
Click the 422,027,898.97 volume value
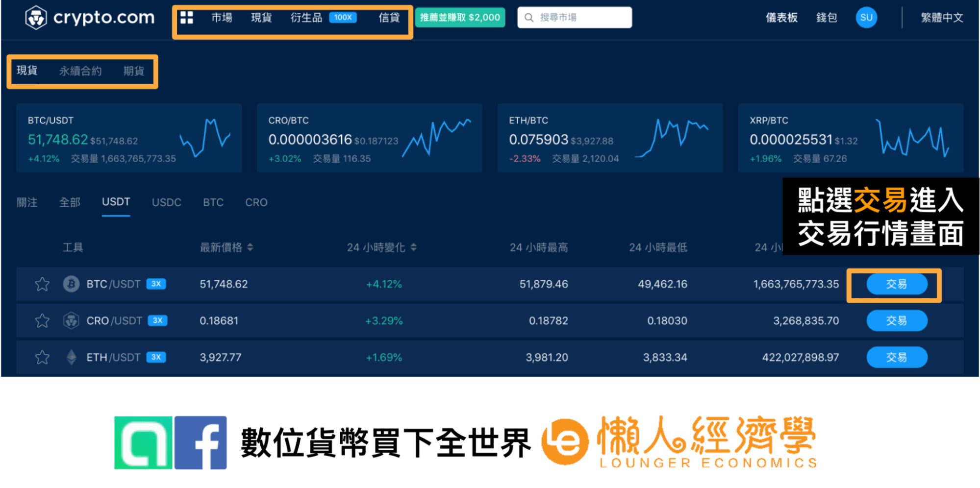[801, 358]
